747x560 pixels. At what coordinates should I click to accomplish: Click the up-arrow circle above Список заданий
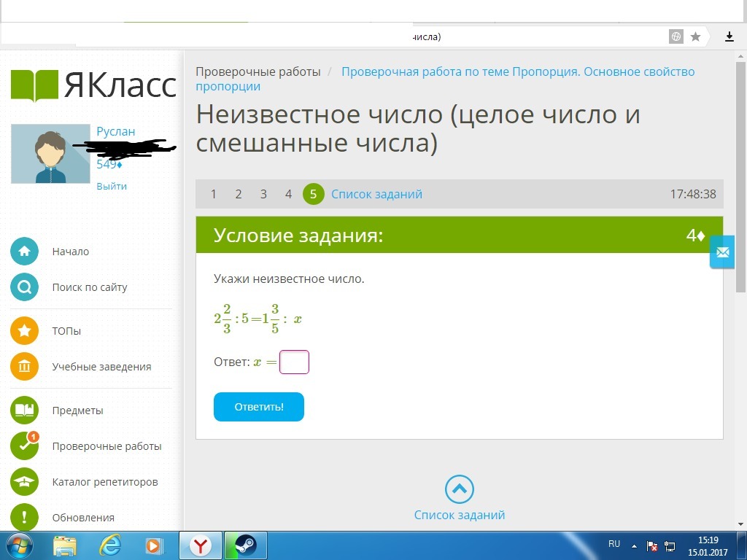pyautogui.click(x=460, y=489)
